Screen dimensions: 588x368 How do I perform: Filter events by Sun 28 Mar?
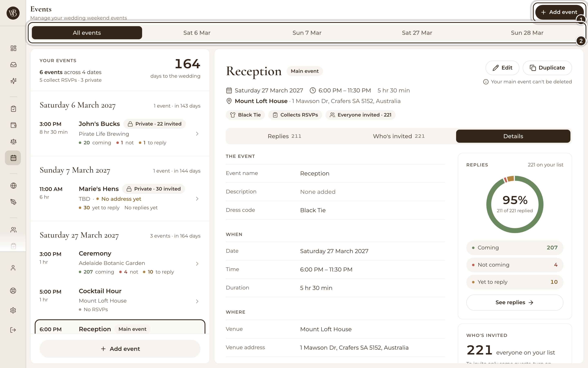[527, 33]
